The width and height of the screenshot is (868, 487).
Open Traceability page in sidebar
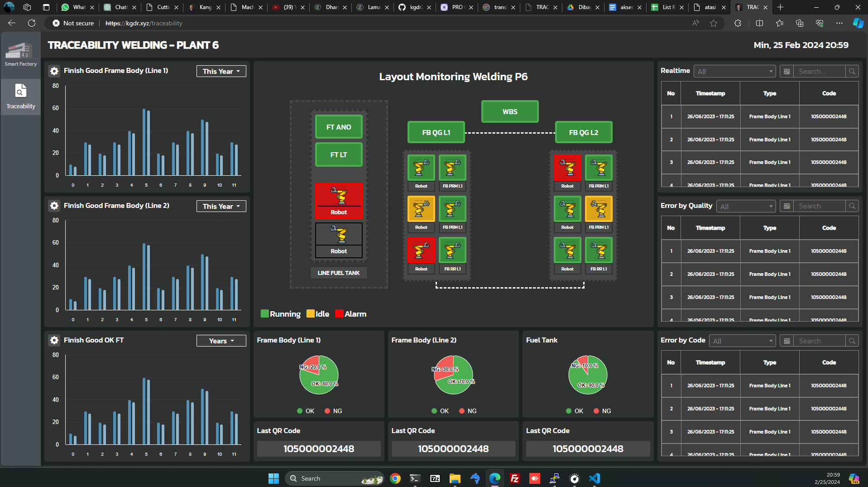[20, 96]
